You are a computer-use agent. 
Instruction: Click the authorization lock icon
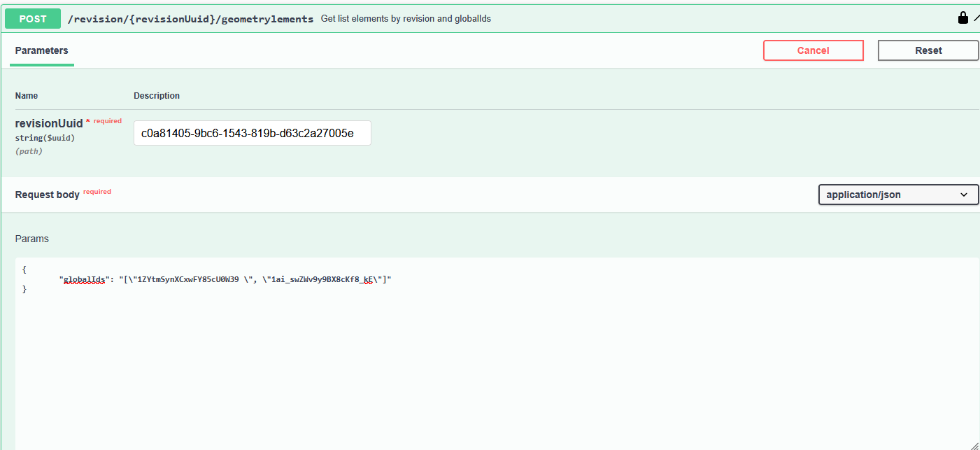(x=963, y=18)
